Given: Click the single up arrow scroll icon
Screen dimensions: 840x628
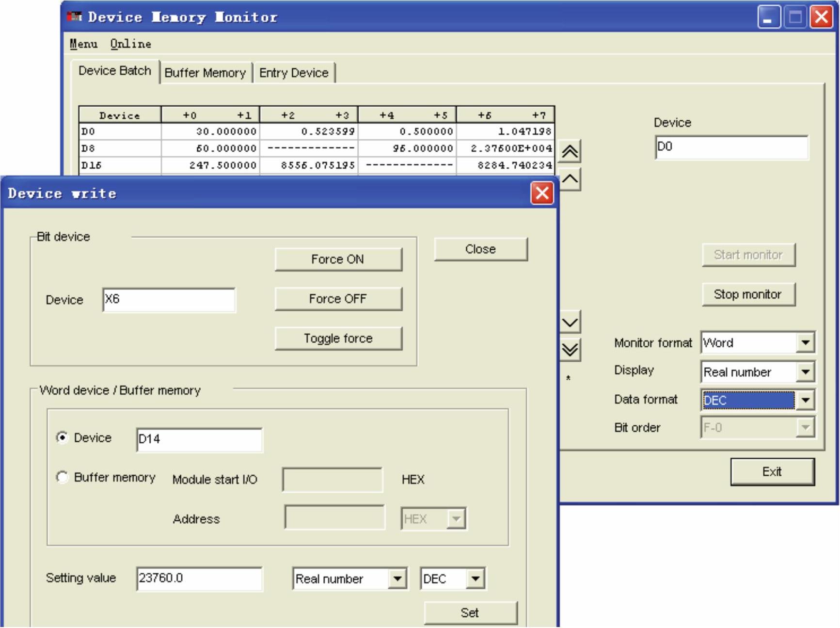Looking at the screenshot, I should pyautogui.click(x=570, y=180).
